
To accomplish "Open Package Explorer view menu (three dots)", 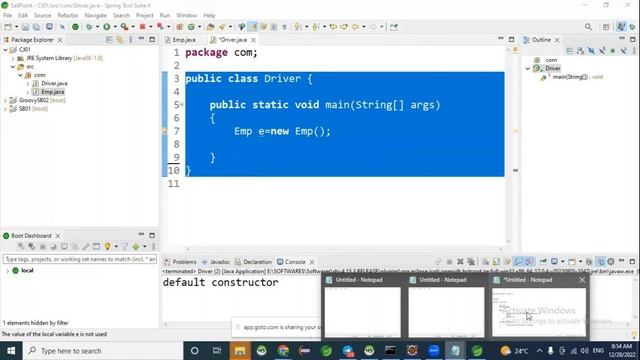I will (131, 40).
